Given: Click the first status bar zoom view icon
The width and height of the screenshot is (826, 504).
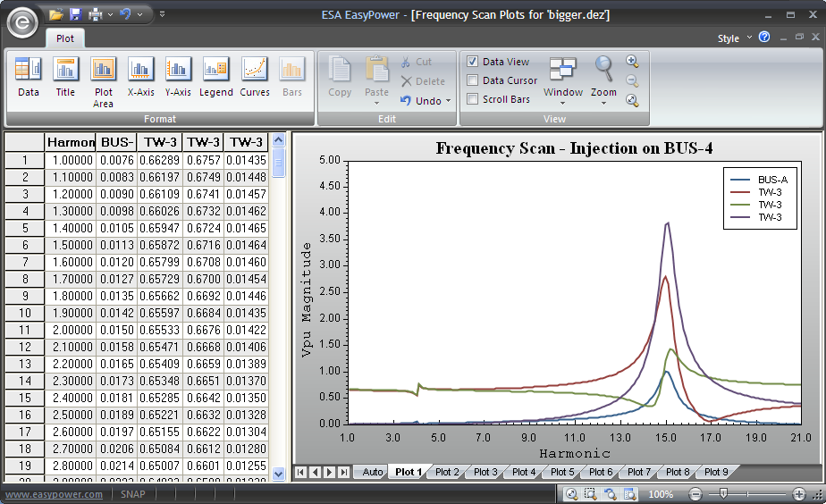Looking at the screenshot, I should pyautogui.click(x=571, y=494).
